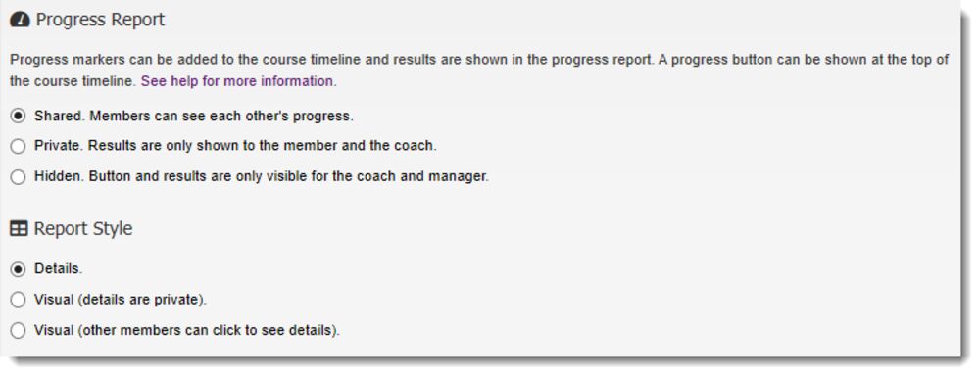The width and height of the screenshot is (980, 376).
Task: Click the 'Progress markers can be added' sentence
Action: [332, 60]
